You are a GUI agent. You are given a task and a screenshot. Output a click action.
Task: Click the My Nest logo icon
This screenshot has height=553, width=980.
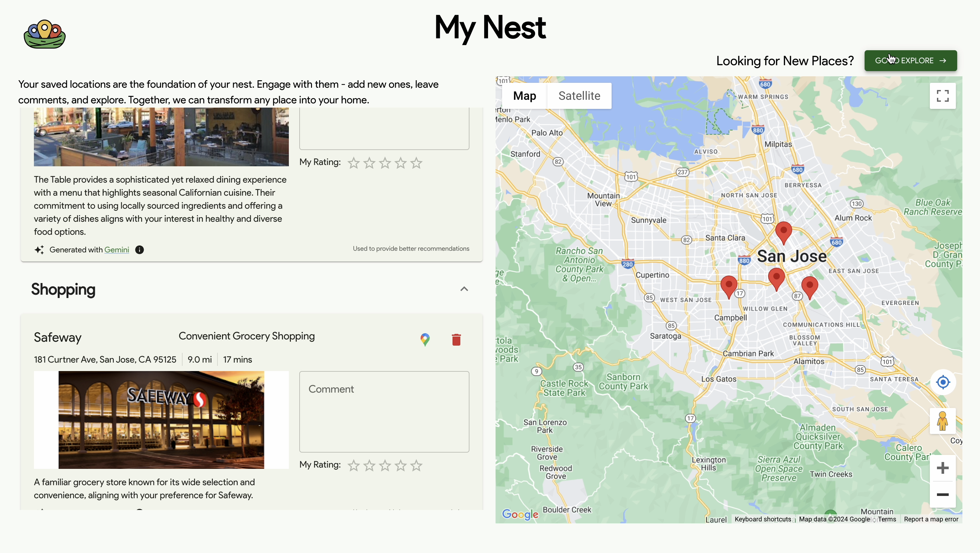click(45, 34)
